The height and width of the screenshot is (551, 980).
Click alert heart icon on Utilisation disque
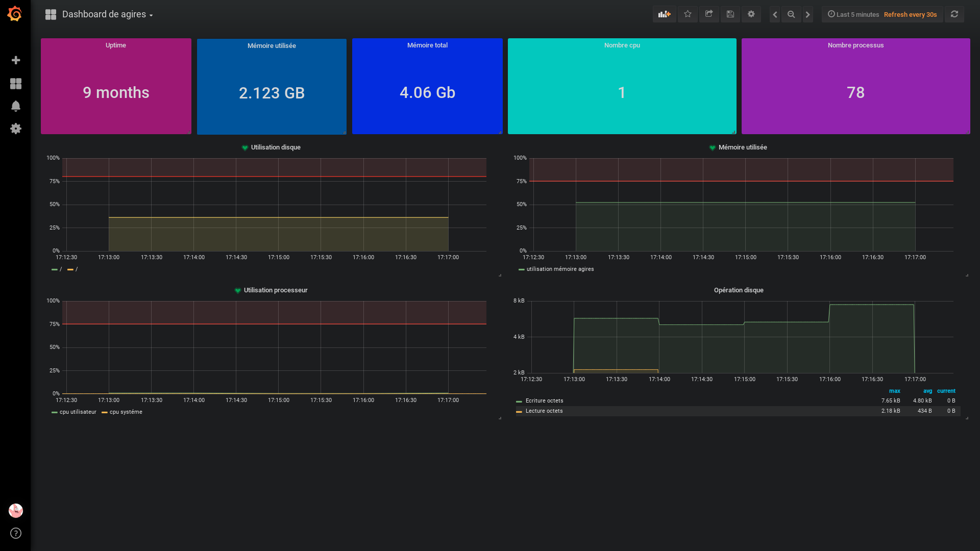[x=245, y=147]
